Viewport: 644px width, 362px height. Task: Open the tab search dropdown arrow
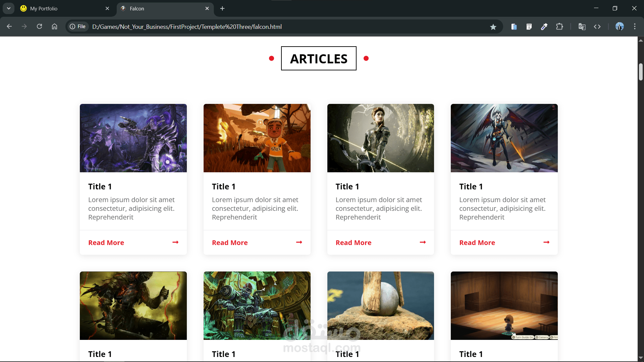tap(9, 8)
